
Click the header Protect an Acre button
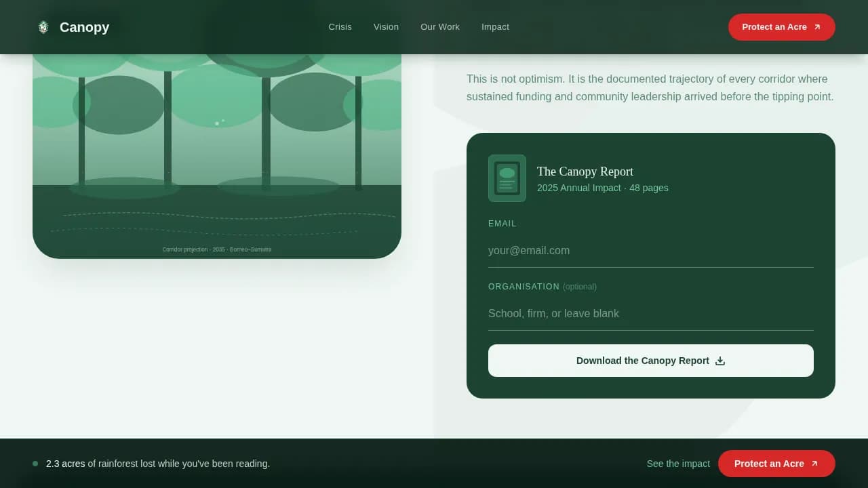[781, 27]
